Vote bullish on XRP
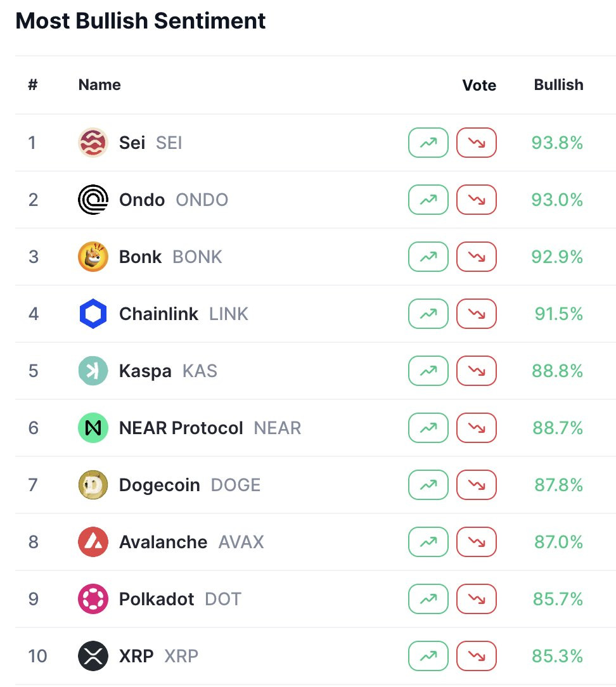The height and width of the screenshot is (687, 616). click(x=428, y=656)
